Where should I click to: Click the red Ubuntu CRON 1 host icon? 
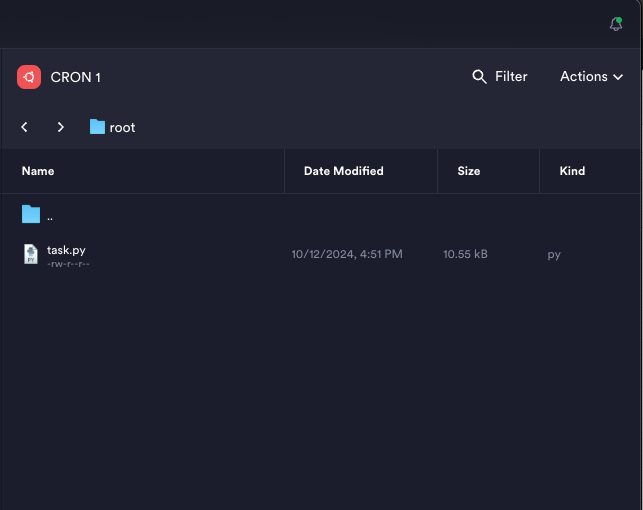[x=29, y=77]
